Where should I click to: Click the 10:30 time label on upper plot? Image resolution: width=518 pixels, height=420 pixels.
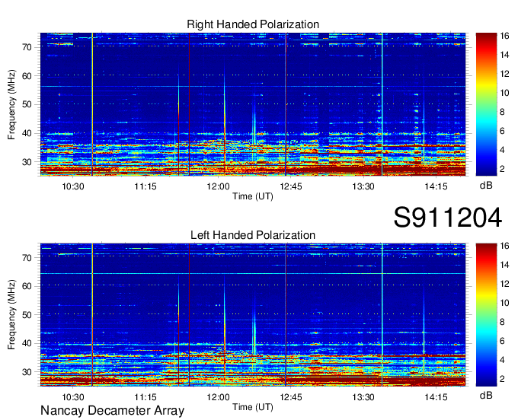73,186
